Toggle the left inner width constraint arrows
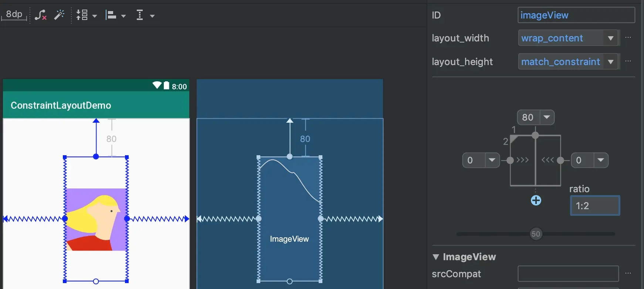Image resolution: width=644 pixels, height=289 pixels. (523, 160)
